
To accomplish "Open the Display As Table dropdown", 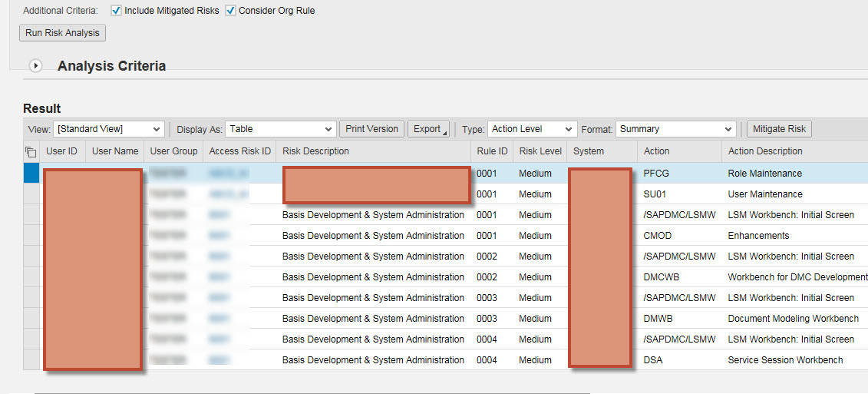I will (281, 129).
